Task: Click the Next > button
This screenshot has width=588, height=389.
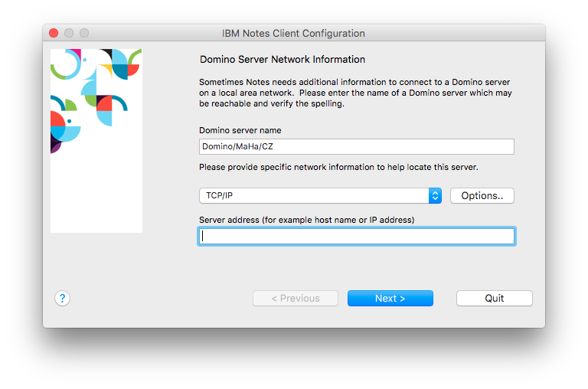Action: point(390,298)
